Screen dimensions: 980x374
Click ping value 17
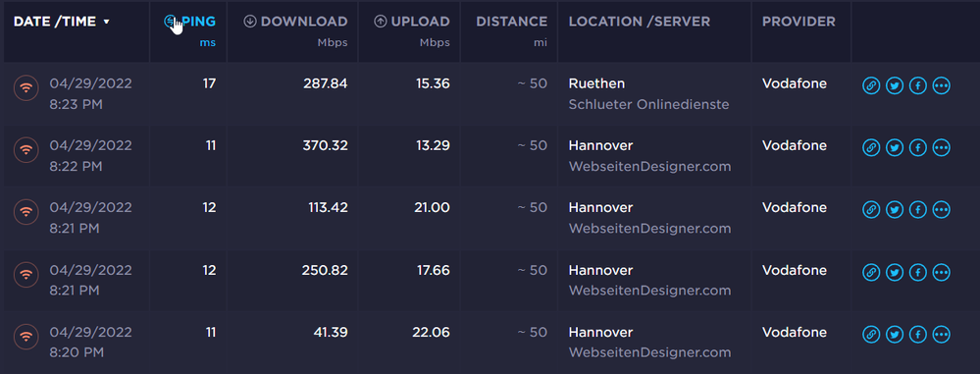(x=209, y=83)
